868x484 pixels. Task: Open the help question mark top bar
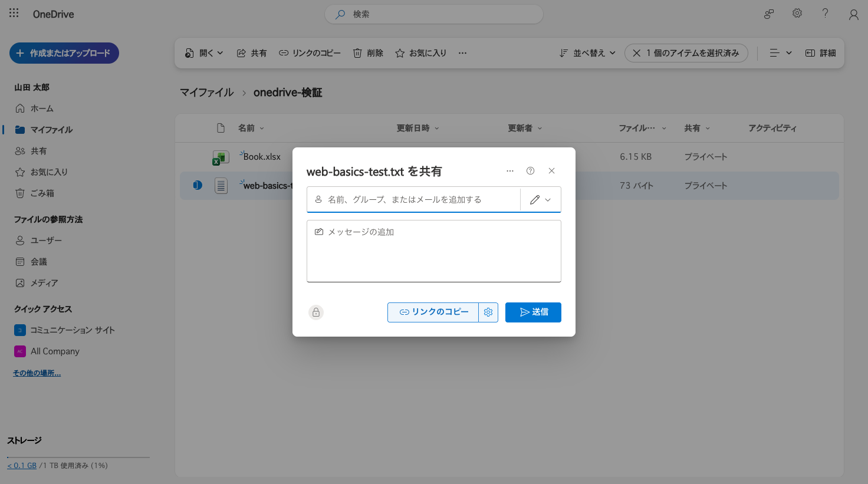click(x=825, y=13)
